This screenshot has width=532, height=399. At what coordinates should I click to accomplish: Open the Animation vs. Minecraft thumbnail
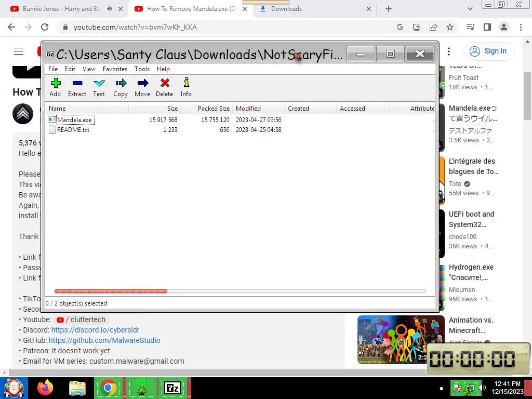401,340
